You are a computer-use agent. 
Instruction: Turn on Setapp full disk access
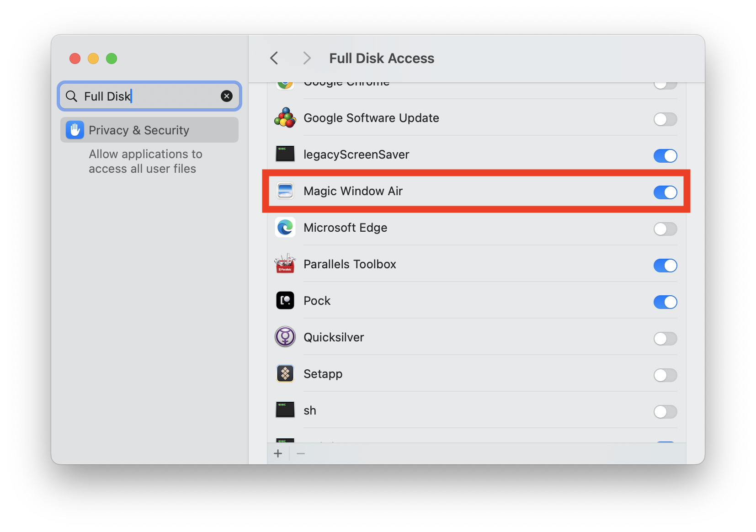665,375
